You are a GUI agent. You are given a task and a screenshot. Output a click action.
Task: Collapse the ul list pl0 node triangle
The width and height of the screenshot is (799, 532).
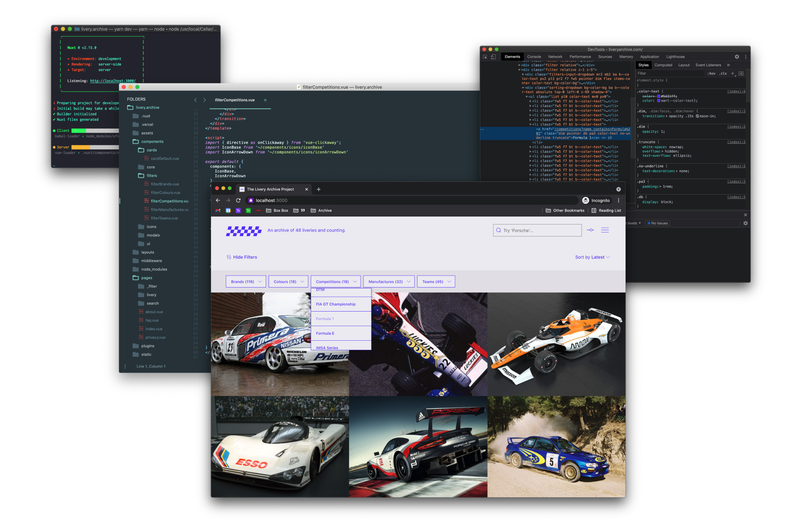coord(527,97)
